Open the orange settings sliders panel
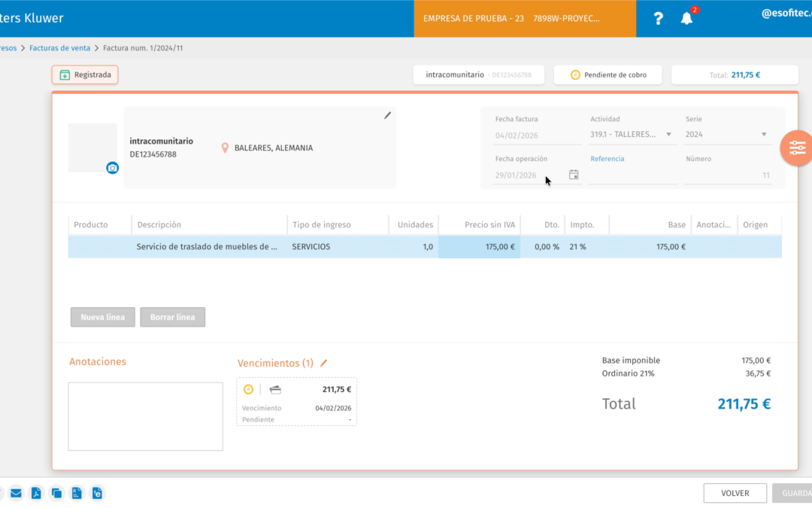The height and width of the screenshot is (508, 812). click(x=796, y=148)
